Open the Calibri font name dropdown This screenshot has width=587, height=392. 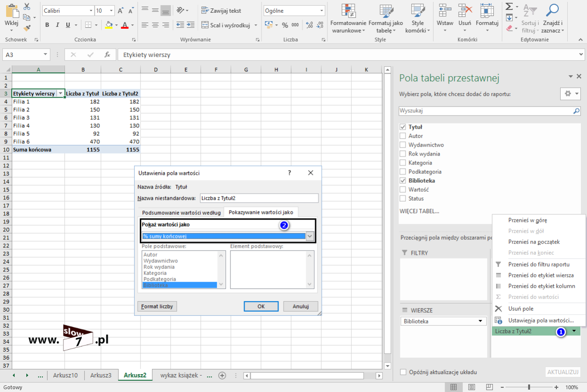point(90,10)
